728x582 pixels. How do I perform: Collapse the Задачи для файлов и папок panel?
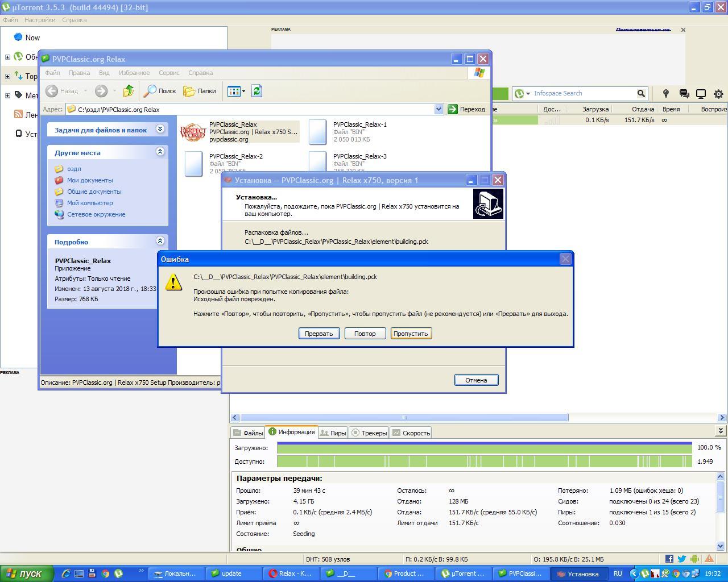160,130
